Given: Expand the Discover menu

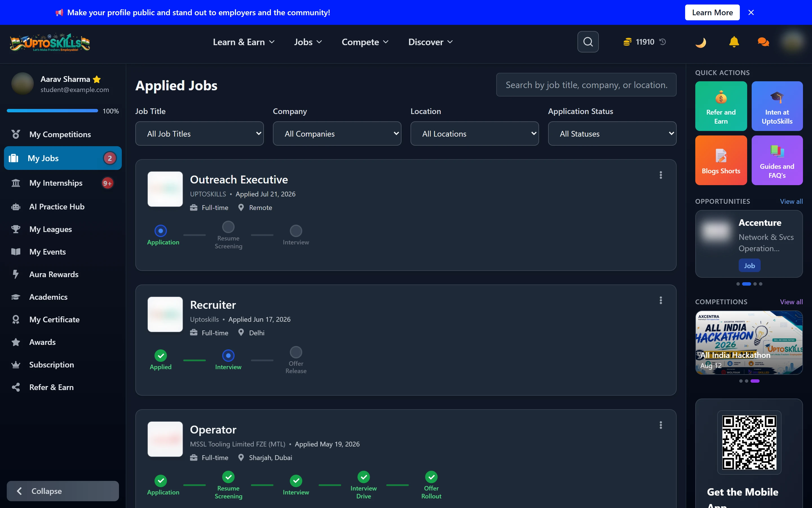Looking at the screenshot, I should click(x=431, y=42).
